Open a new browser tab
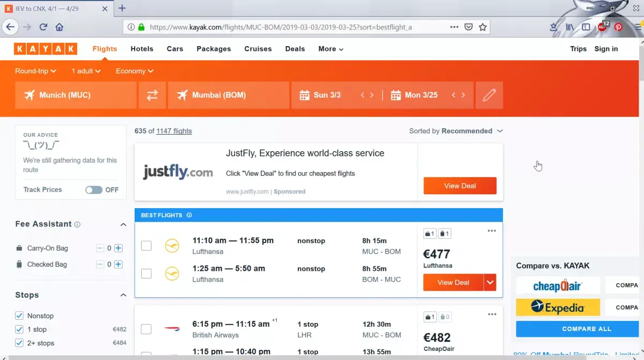This screenshot has width=644, height=360. (122, 8)
